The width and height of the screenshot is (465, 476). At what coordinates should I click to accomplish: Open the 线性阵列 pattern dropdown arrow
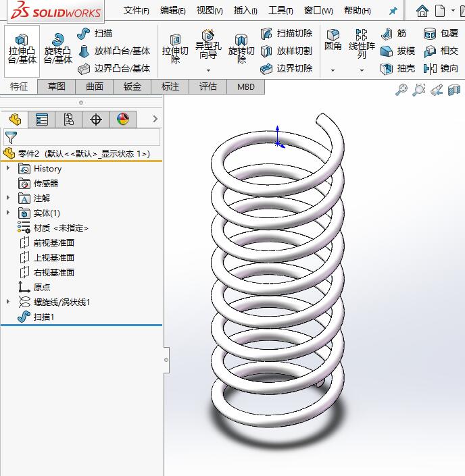[362, 70]
